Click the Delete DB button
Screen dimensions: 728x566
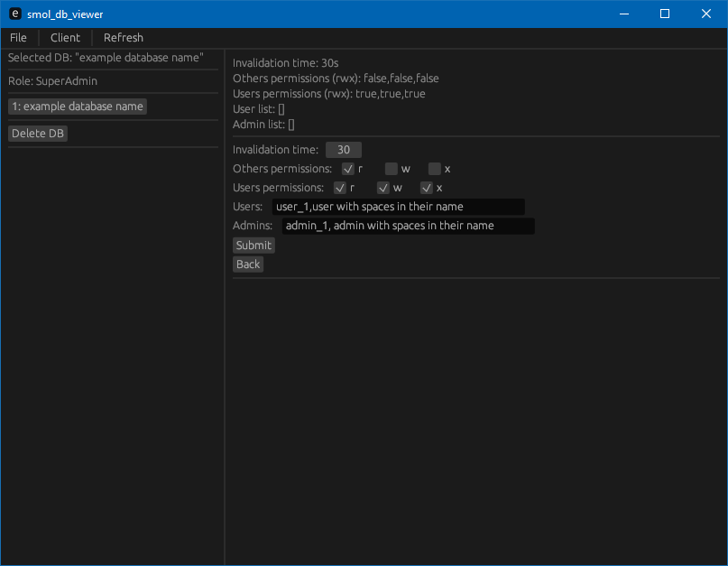coord(38,134)
